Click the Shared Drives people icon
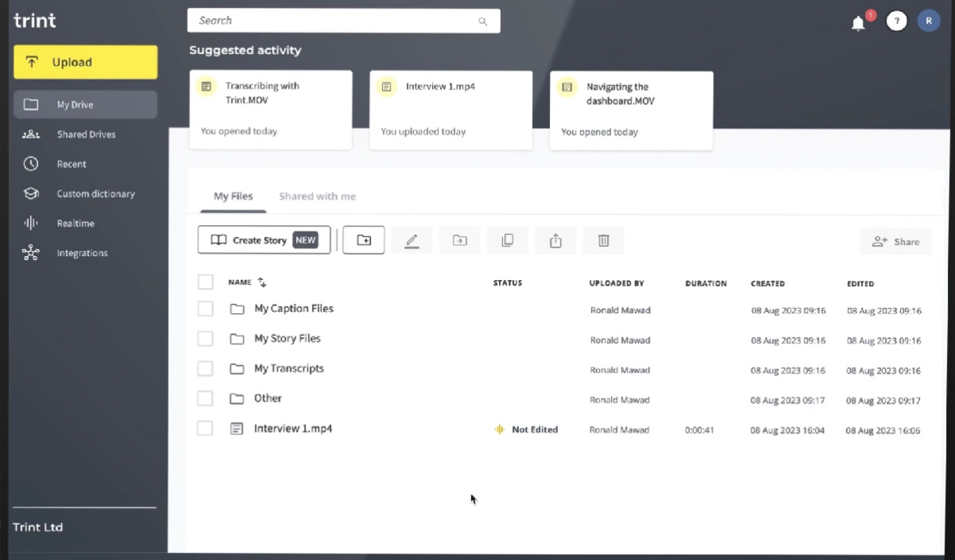The width and height of the screenshot is (955, 560). (31, 134)
